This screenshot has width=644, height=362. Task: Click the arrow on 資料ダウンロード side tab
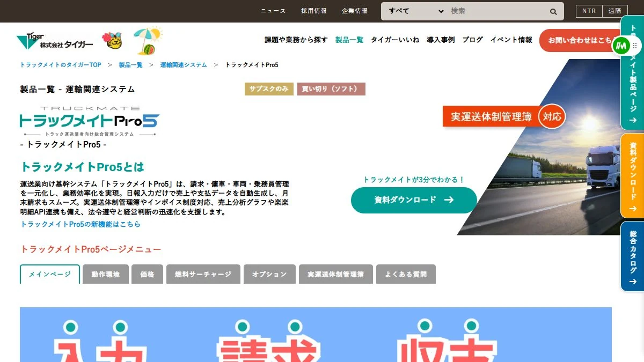(x=633, y=209)
